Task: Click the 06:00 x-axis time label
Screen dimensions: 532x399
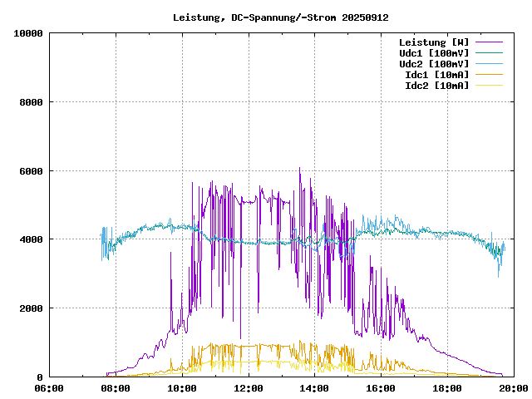Action: (49, 388)
